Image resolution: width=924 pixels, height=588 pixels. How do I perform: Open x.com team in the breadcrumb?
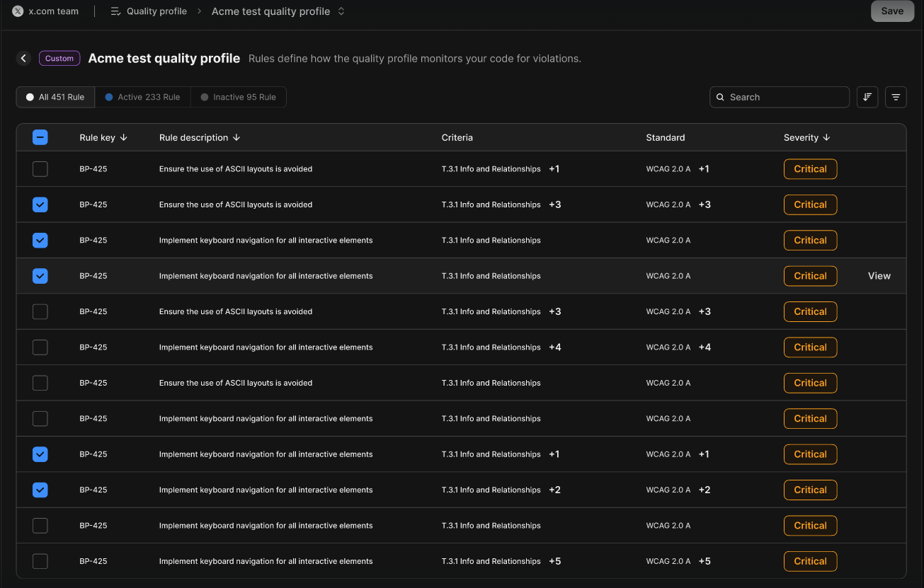tap(54, 11)
